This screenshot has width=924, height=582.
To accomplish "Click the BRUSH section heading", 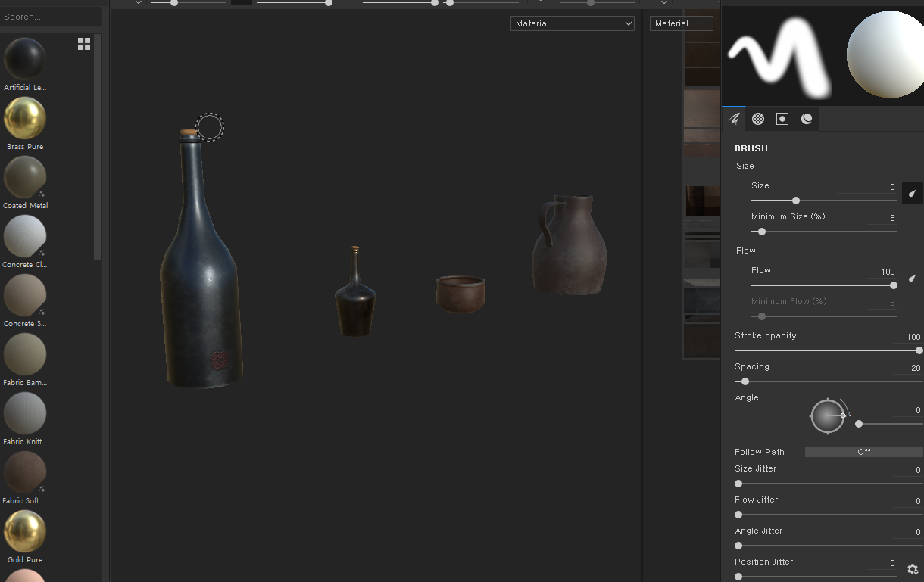I will tap(751, 148).
